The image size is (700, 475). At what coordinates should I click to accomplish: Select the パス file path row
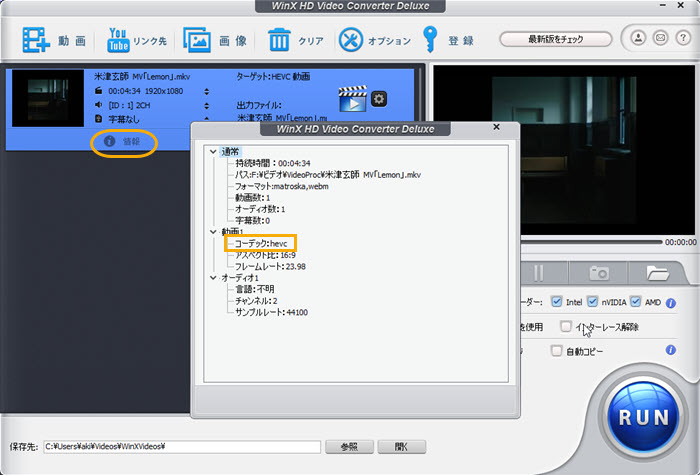click(x=328, y=175)
